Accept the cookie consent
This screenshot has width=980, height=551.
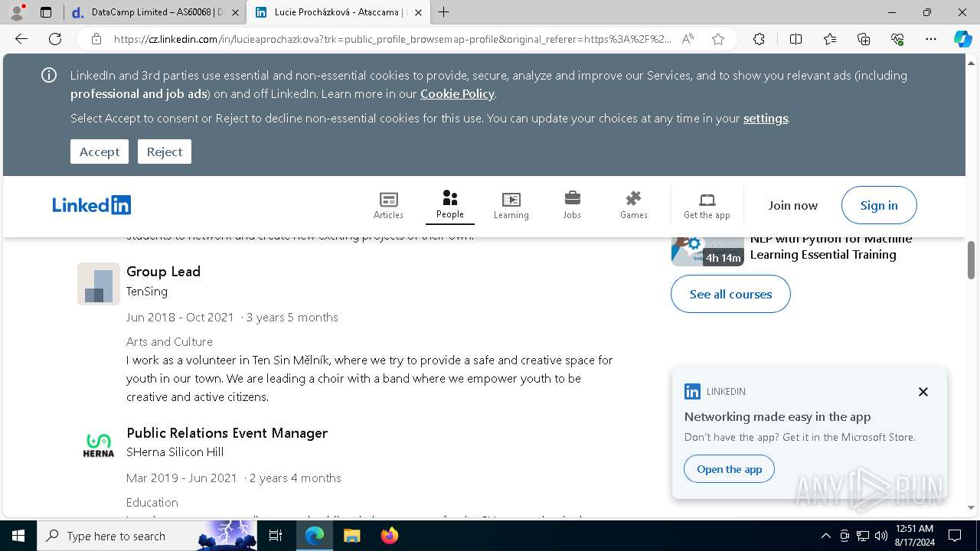[100, 152]
